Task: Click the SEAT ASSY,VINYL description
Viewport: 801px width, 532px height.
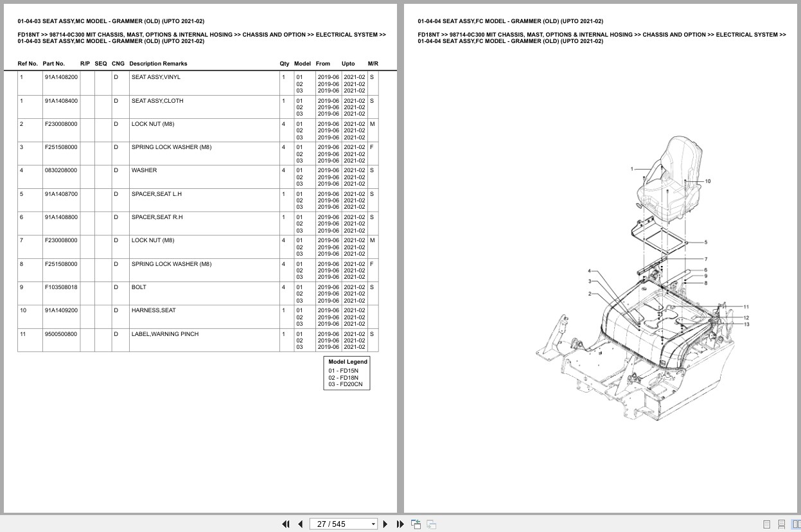Action: (156, 77)
